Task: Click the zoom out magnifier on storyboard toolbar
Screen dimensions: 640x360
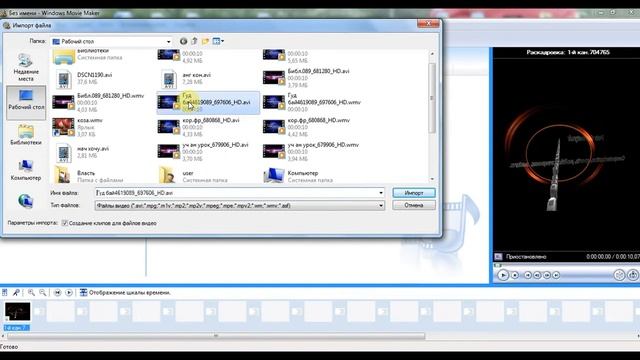Action: coord(42,293)
